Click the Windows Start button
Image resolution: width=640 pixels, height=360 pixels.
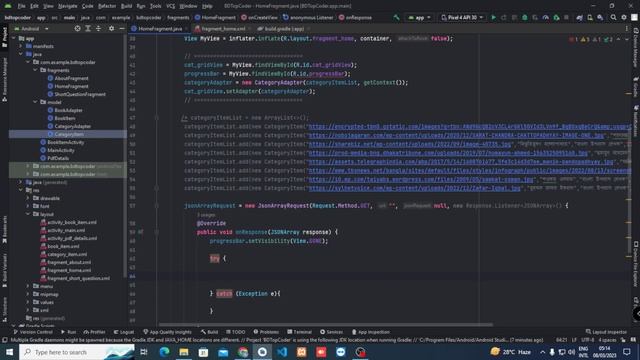[x=9, y=352]
